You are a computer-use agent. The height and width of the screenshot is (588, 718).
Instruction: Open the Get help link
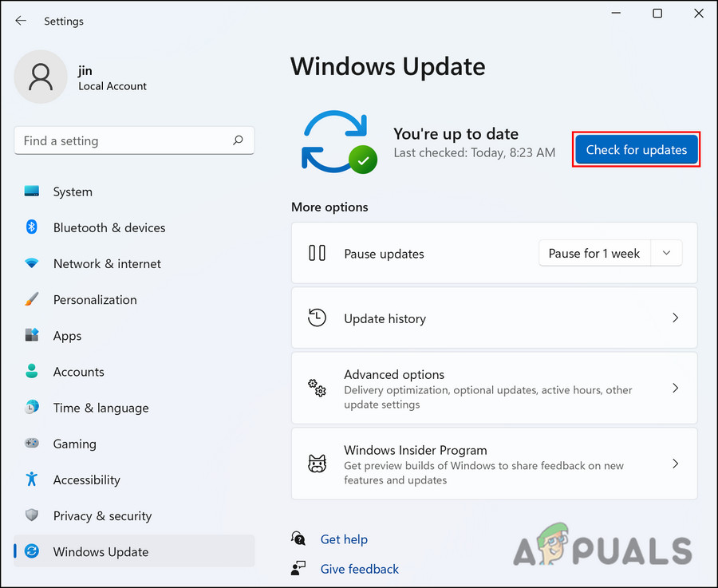coord(344,539)
